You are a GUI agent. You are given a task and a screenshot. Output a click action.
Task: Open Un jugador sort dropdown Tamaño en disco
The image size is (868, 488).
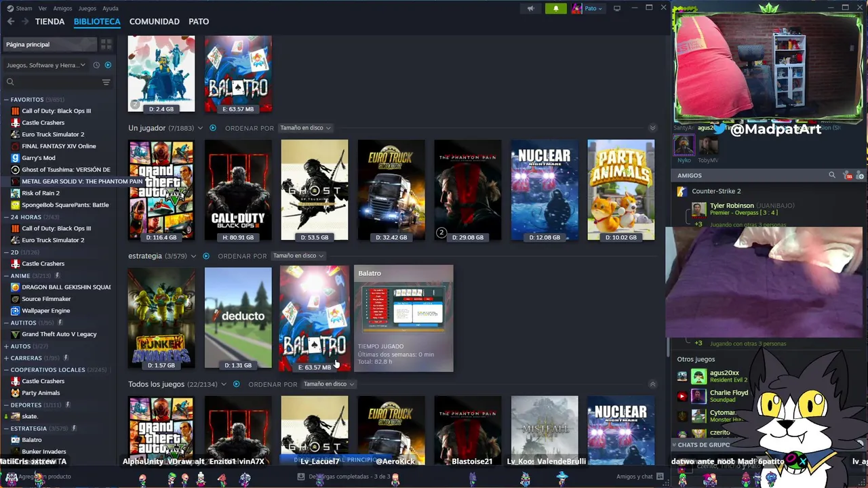coord(304,127)
